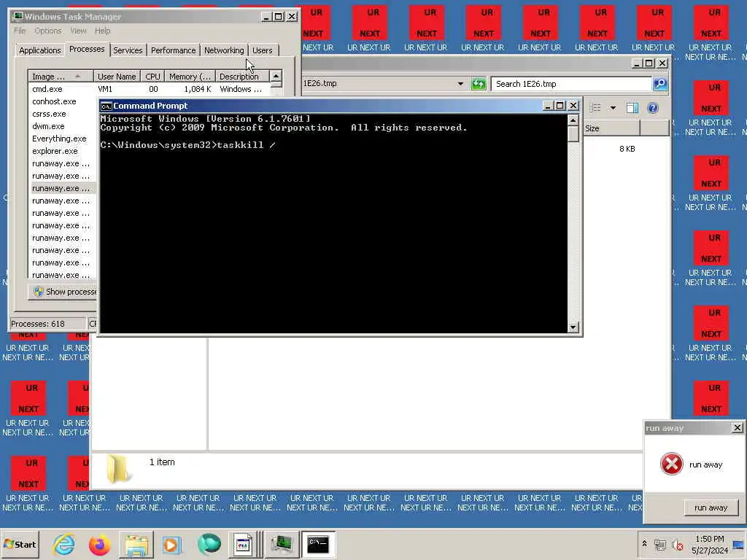Select dwm.exe in process list
This screenshot has height=560, width=747.
(48, 126)
